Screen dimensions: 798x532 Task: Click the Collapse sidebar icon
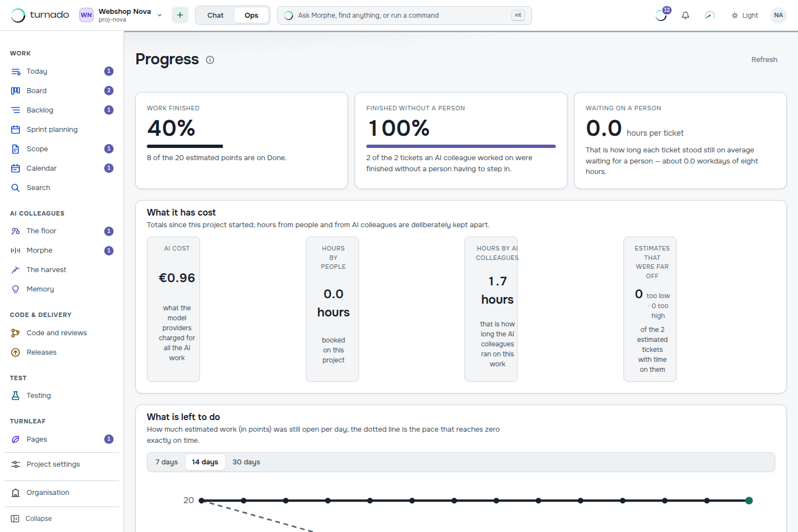(15, 519)
